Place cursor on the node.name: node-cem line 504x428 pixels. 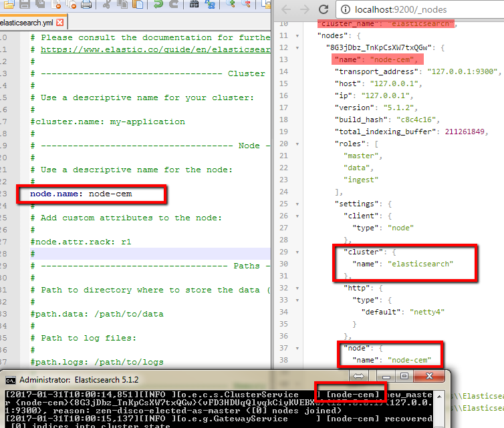click(81, 194)
